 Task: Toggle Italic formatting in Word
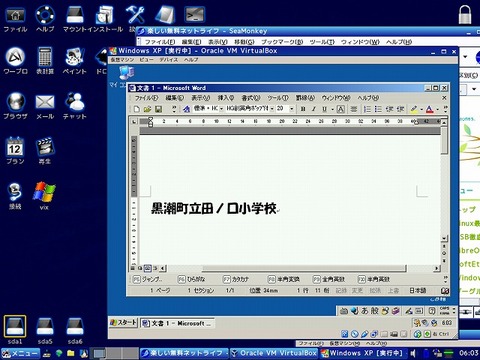tap(314, 109)
